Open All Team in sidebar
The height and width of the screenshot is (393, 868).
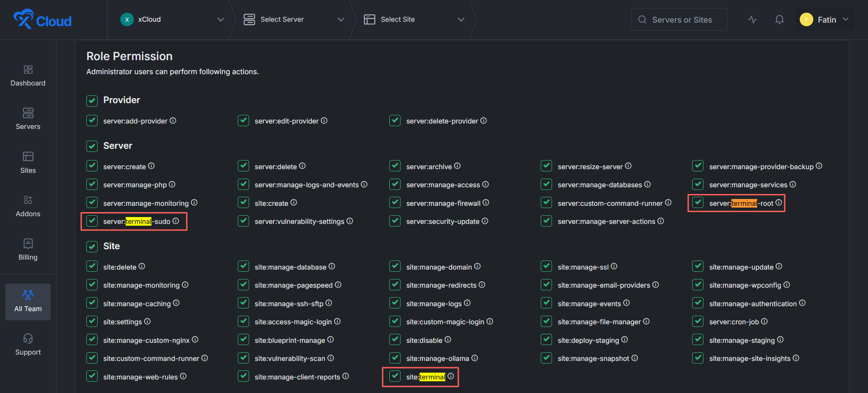(x=28, y=302)
